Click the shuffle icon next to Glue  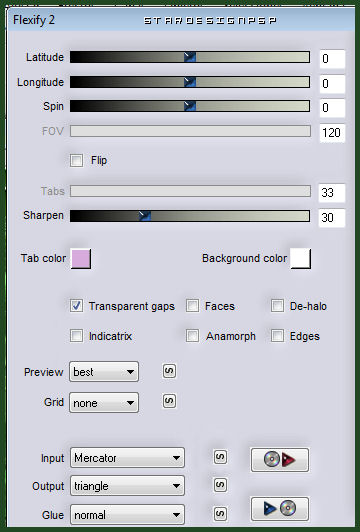pyautogui.click(x=220, y=514)
